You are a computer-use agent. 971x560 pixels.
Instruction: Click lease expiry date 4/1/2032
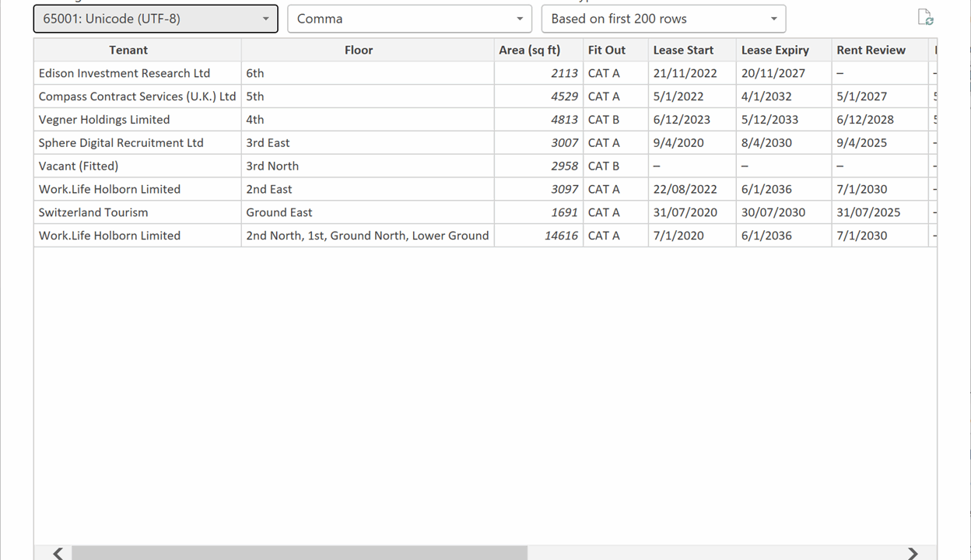(783, 96)
